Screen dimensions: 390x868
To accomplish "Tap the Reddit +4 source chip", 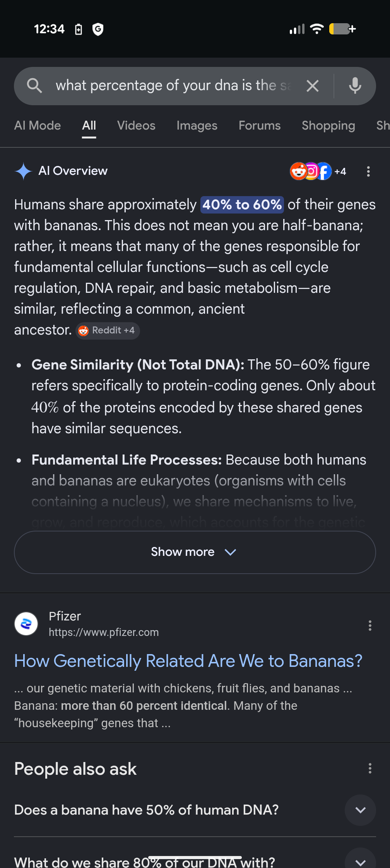I will pos(107,330).
